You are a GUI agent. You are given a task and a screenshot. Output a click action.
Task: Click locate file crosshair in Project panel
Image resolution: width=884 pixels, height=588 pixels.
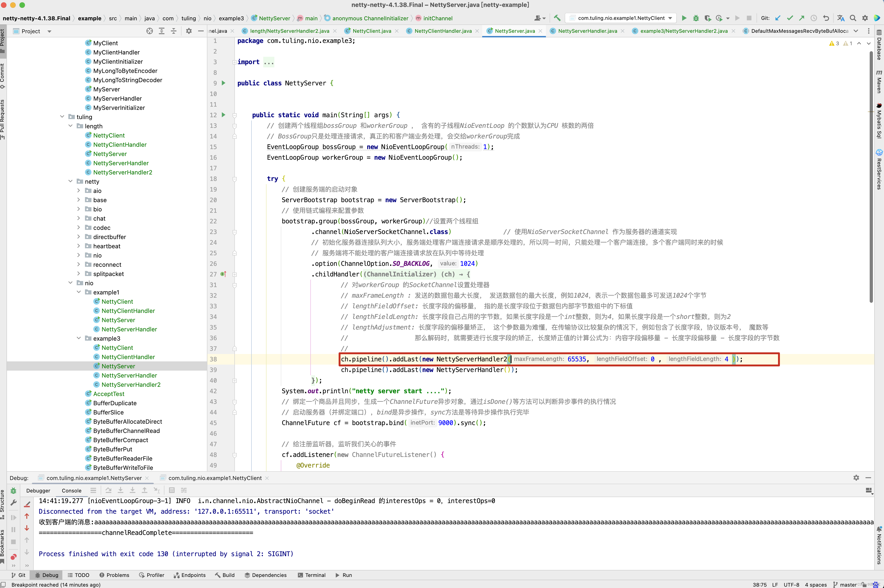click(149, 31)
